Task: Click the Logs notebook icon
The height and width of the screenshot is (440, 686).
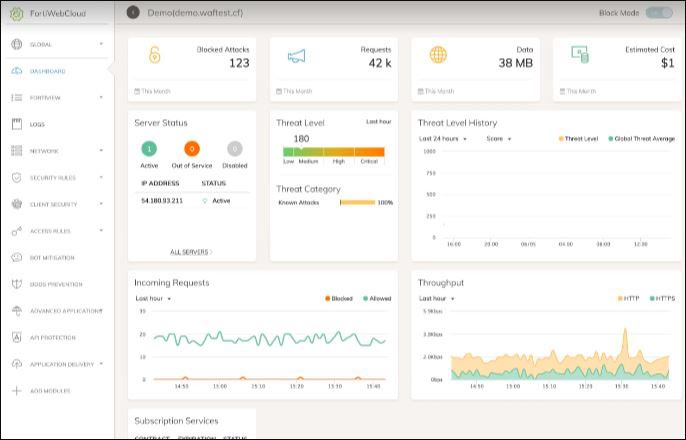Action: point(17,124)
